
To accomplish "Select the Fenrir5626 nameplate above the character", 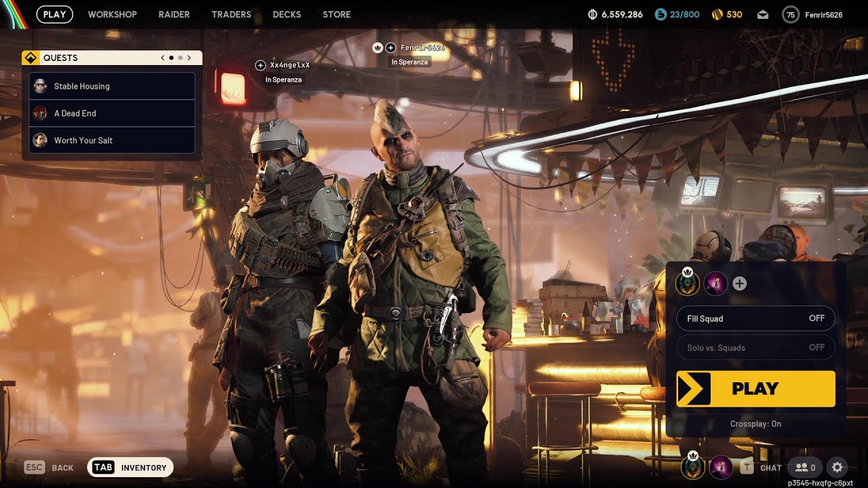I will tap(422, 47).
